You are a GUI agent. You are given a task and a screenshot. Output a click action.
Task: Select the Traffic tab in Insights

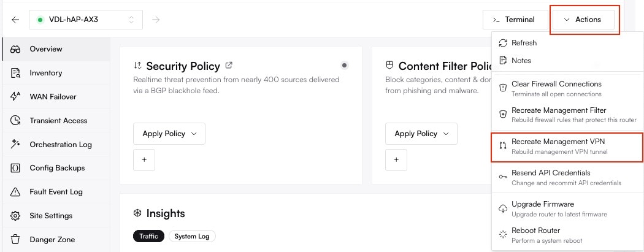[148, 236]
